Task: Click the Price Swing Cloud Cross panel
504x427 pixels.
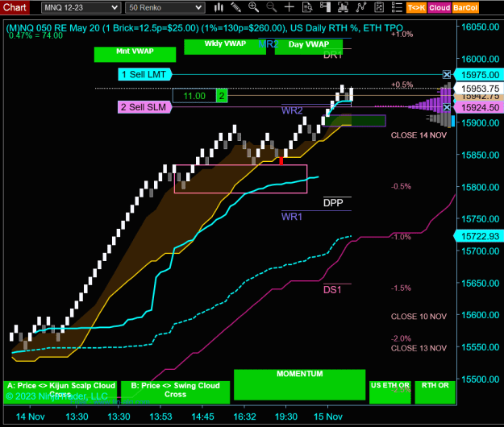Action: [176, 392]
